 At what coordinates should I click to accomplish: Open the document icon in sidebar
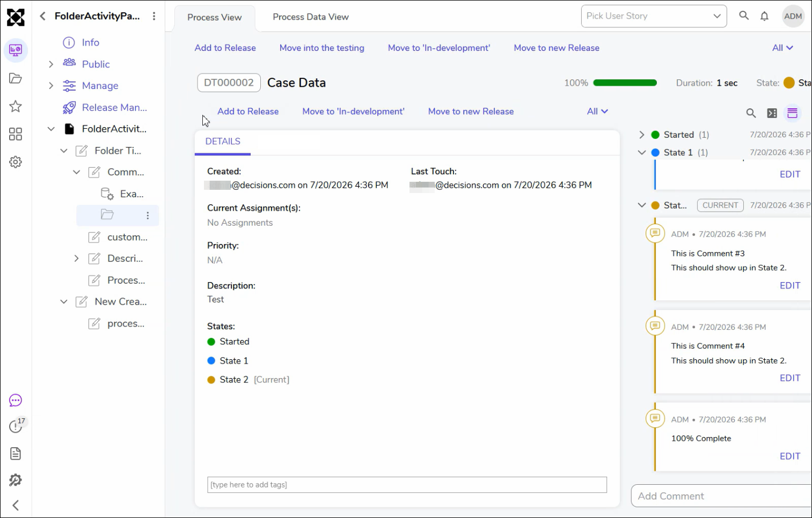pos(16,454)
